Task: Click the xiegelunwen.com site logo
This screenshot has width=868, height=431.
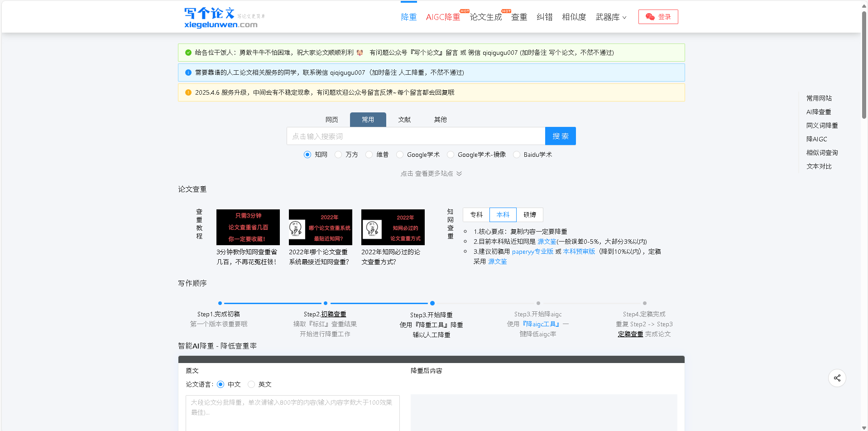Action: [x=221, y=16]
